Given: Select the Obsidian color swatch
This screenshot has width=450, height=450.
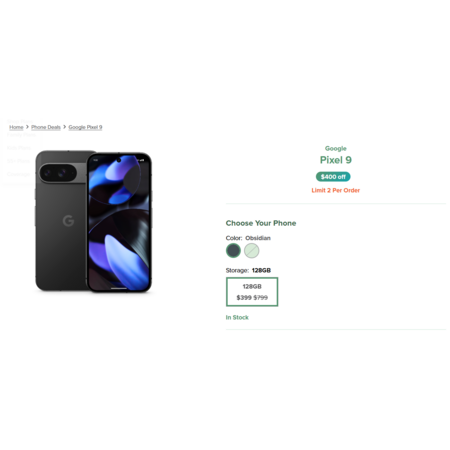Looking at the screenshot, I should click(x=233, y=250).
